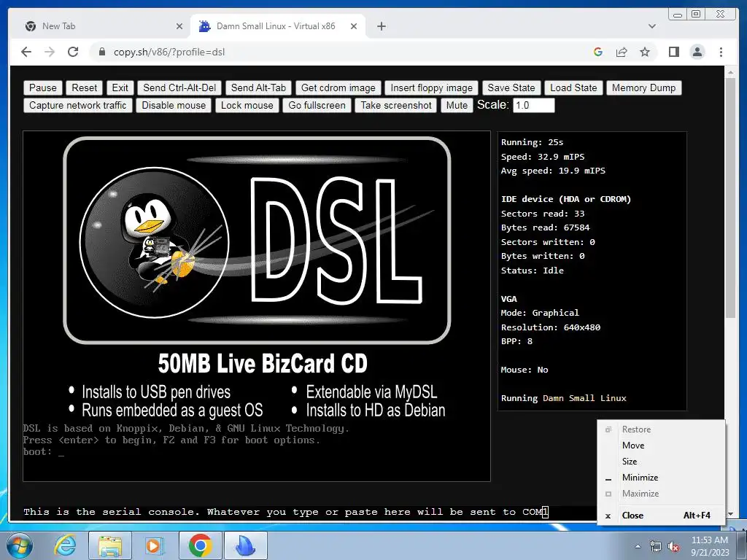The height and width of the screenshot is (560, 747).
Task: Open the Chrome profile avatar
Action: click(x=697, y=52)
